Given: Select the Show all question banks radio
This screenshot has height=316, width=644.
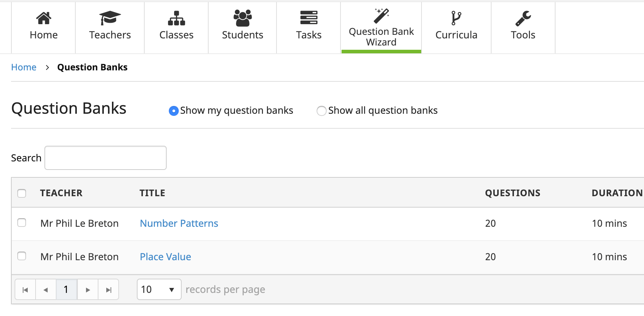Looking at the screenshot, I should [x=321, y=111].
